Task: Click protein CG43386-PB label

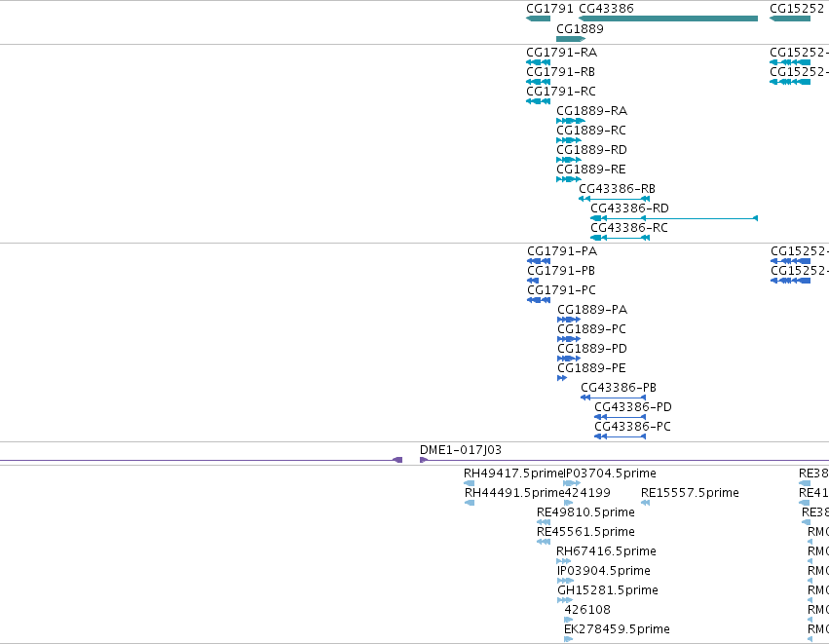Action: [619, 388]
